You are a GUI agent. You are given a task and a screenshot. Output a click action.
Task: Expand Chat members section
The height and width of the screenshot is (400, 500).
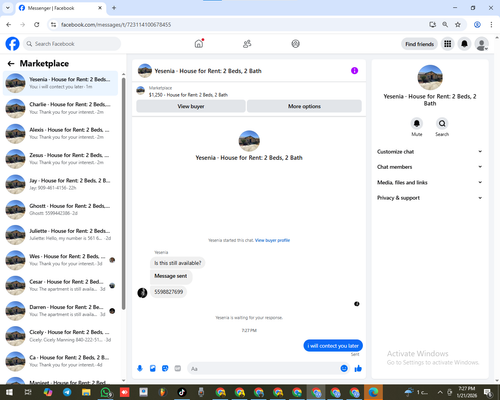pos(430,167)
